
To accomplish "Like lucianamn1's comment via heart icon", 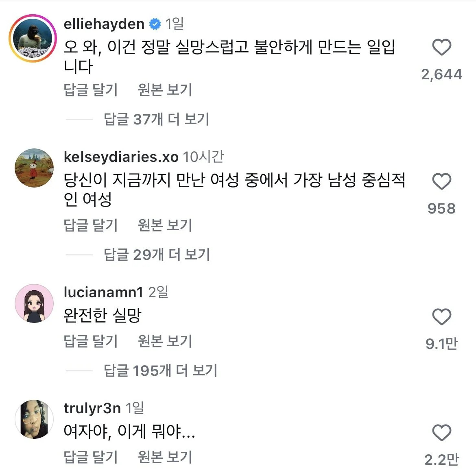I will tap(442, 317).
